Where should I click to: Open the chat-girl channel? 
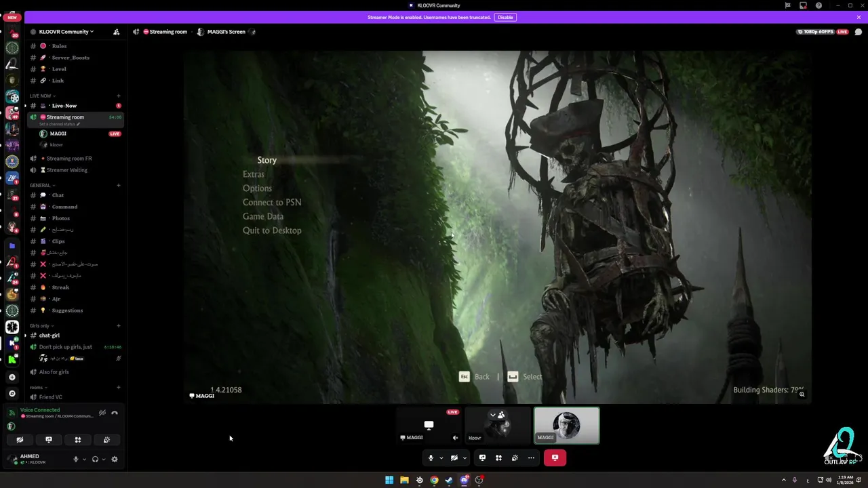(75, 335)
